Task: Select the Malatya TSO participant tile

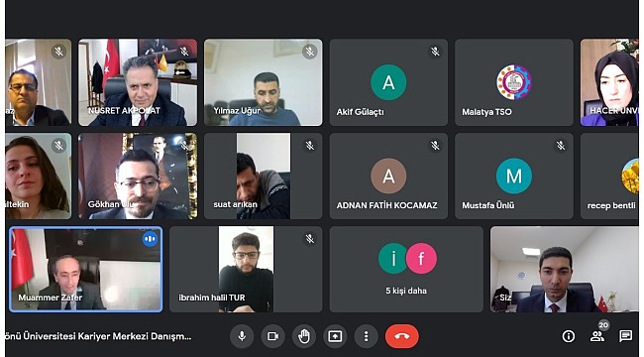Action: coord(514,82)
